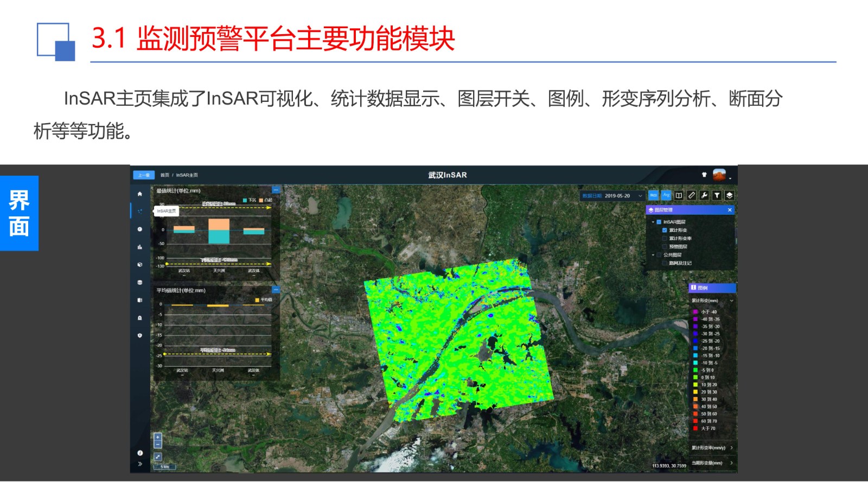This screenshot has height=488, width=868.
Task: Go to 首页 breadcrumb link
Action: click(165, 175)
